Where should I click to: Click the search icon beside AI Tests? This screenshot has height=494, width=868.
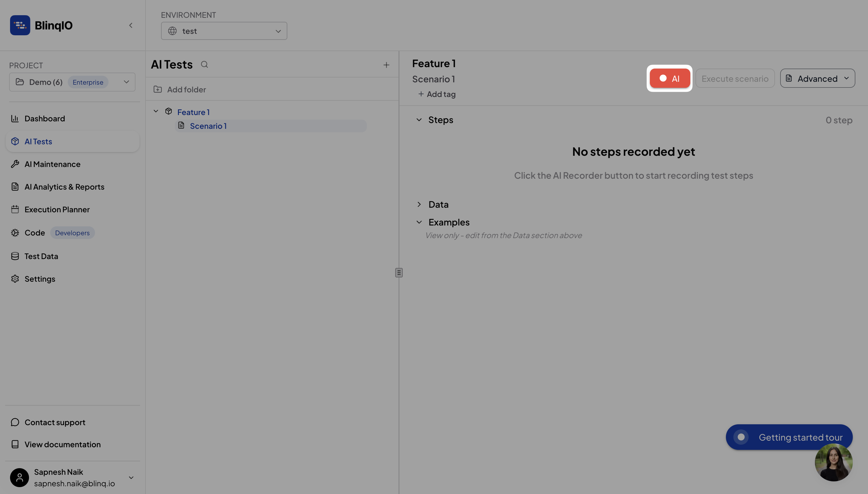pos(204,65)
